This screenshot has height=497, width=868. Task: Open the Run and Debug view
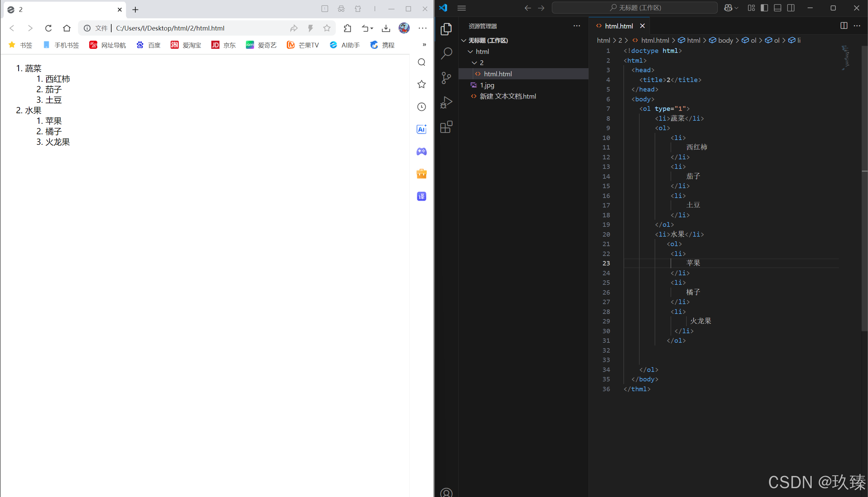pos(446,102)
